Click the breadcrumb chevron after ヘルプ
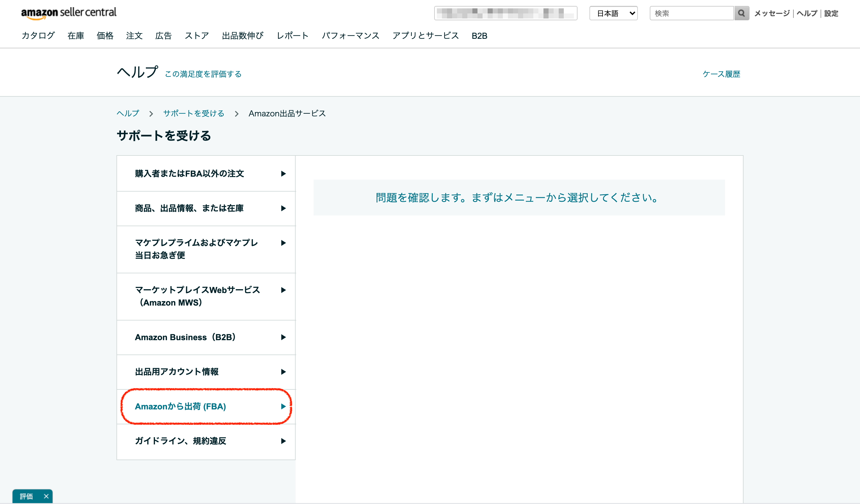The image size is (860, 504). 151,114
